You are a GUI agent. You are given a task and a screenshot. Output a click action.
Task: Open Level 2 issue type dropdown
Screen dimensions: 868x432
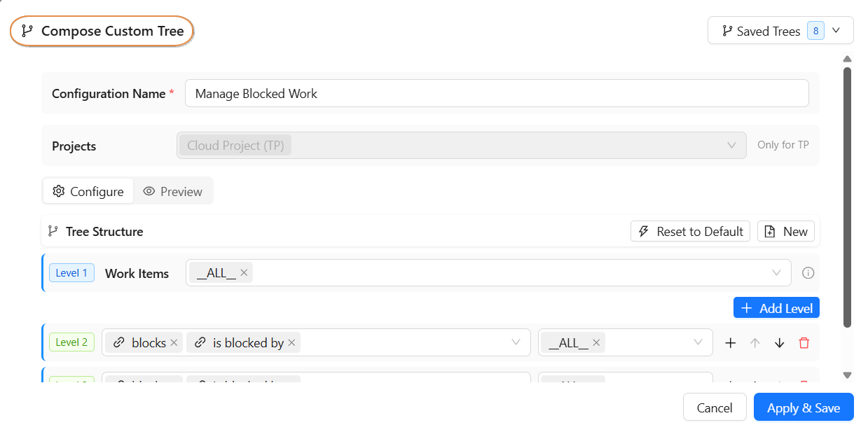(698, 342)
